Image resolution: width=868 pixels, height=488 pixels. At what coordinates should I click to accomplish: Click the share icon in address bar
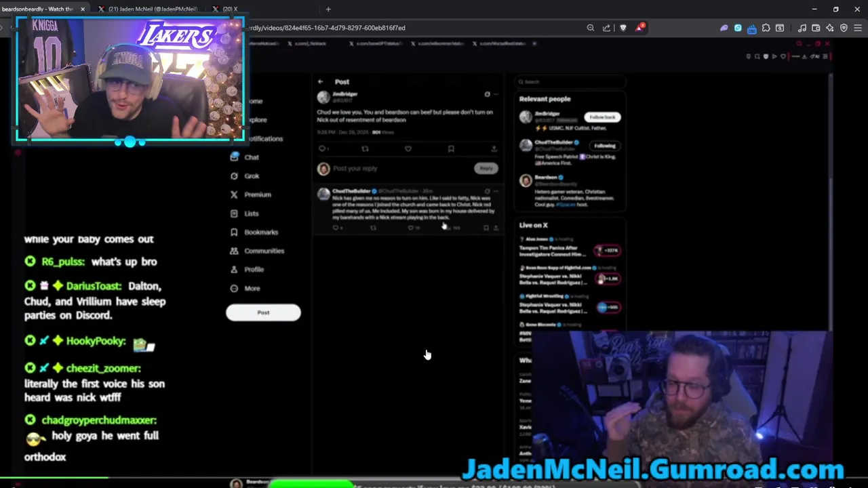(606, 28)
